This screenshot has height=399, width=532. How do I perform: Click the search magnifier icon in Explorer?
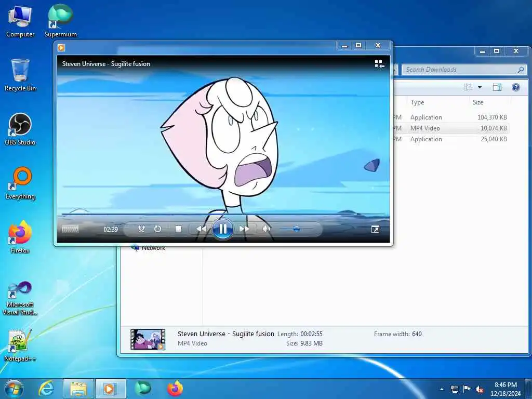(x=521, y=70)
